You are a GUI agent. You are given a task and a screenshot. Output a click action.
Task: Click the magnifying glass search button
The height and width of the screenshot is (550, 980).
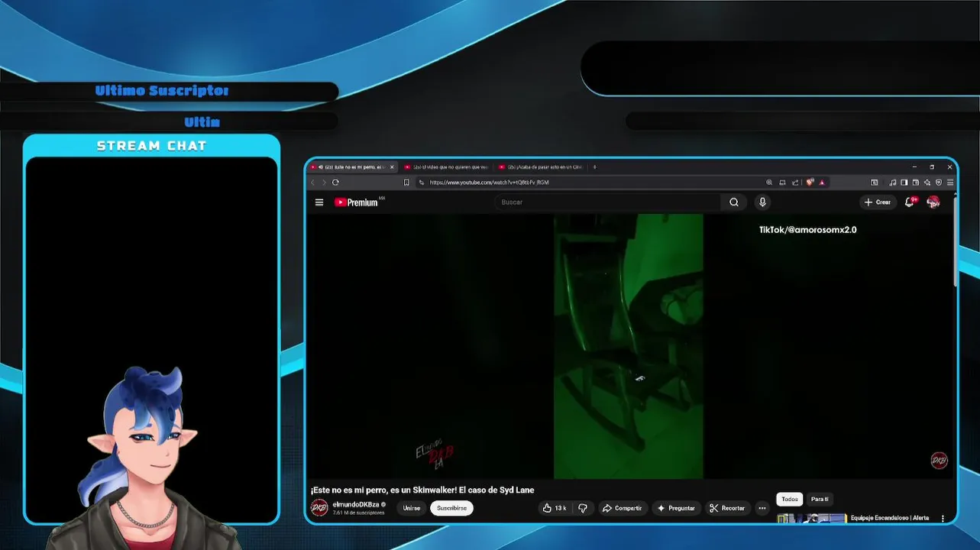coord(734,202)
